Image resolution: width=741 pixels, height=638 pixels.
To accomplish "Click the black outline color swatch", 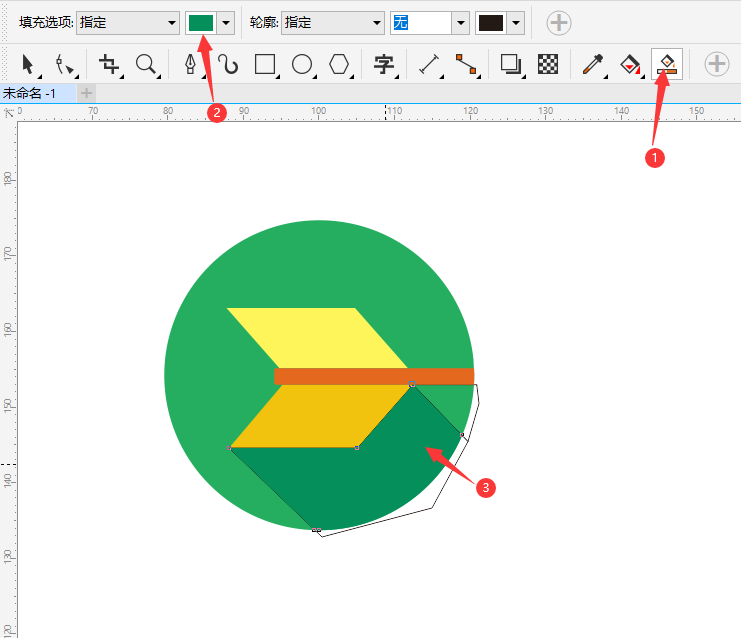I will [x=491, y=23].
